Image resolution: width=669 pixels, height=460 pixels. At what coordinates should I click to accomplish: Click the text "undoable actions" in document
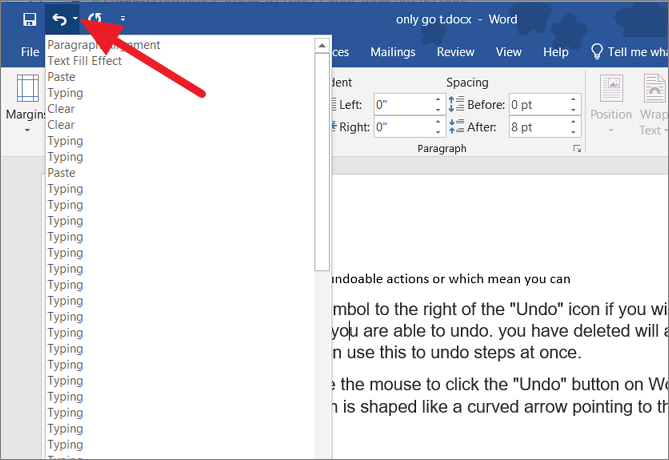click(x=380, y=279)
